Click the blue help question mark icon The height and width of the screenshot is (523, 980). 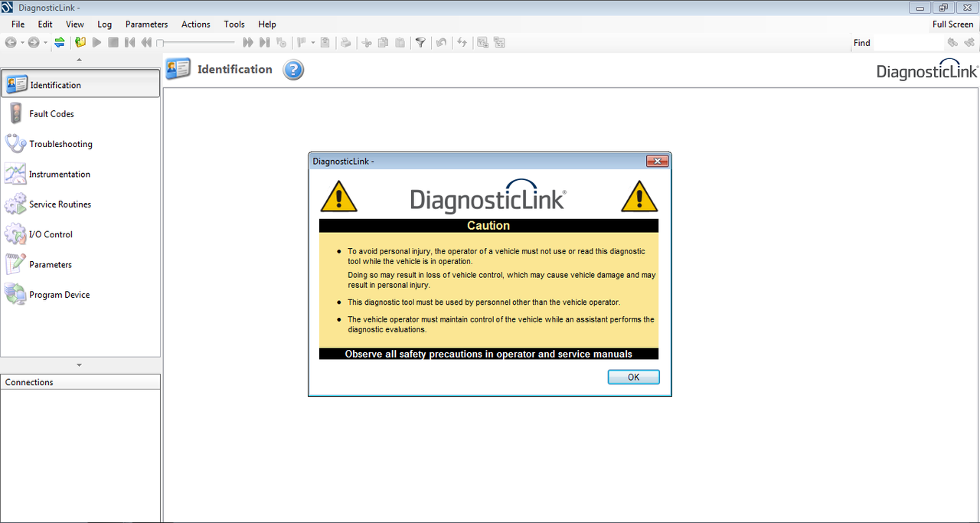pyautogui.click(x=293, y=70)
